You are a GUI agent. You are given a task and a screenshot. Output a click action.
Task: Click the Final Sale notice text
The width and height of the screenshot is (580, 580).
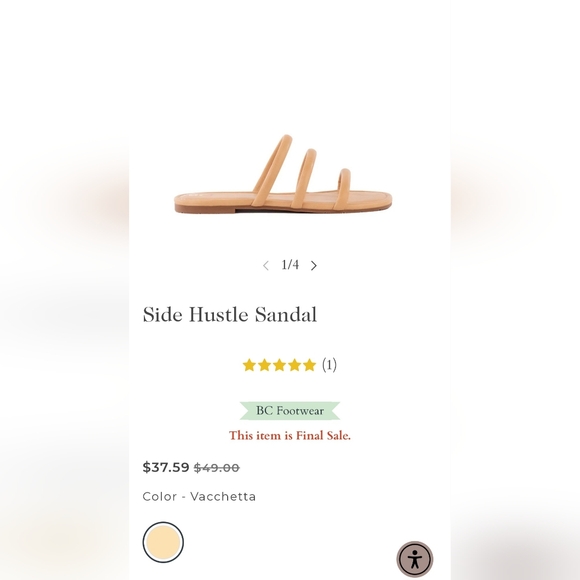[x=290, y=435]
